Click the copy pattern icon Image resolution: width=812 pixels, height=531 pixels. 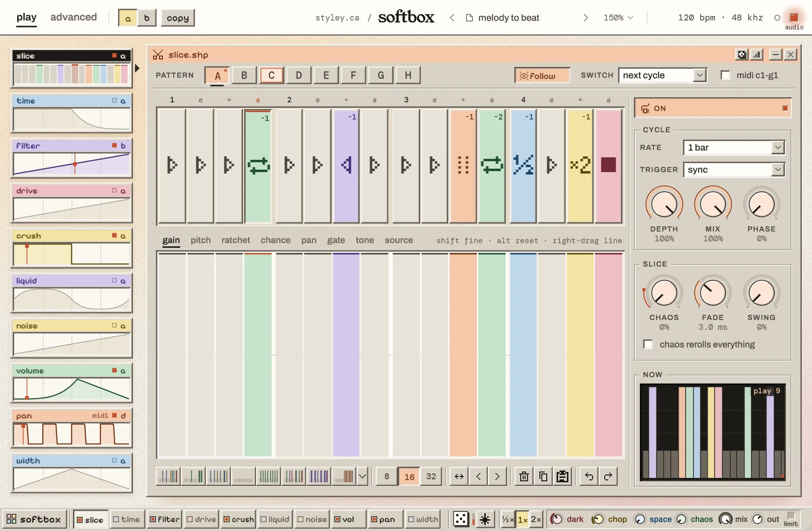pos(543,476)
